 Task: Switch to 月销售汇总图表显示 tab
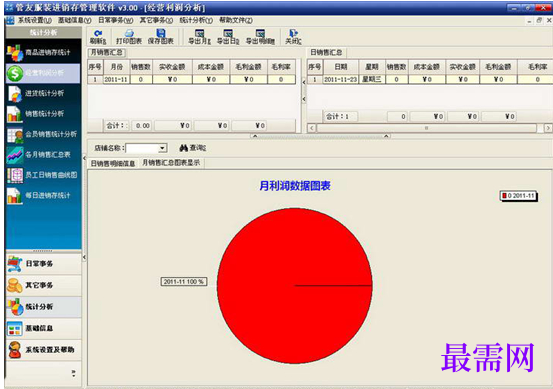point(171,163)
